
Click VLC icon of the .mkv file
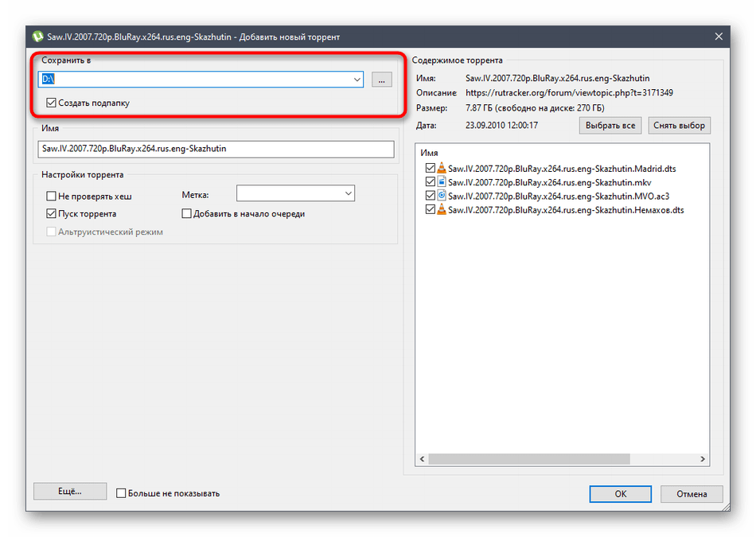[442, 182]
